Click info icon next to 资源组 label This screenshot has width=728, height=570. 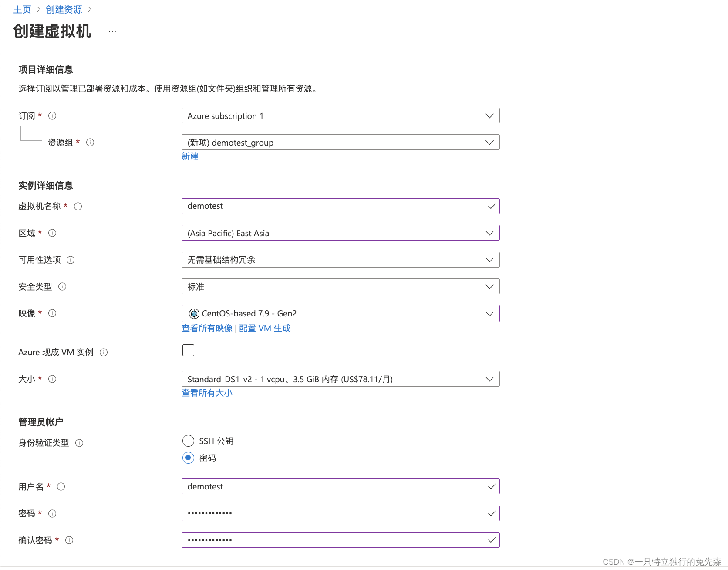(x=90, y=142)
